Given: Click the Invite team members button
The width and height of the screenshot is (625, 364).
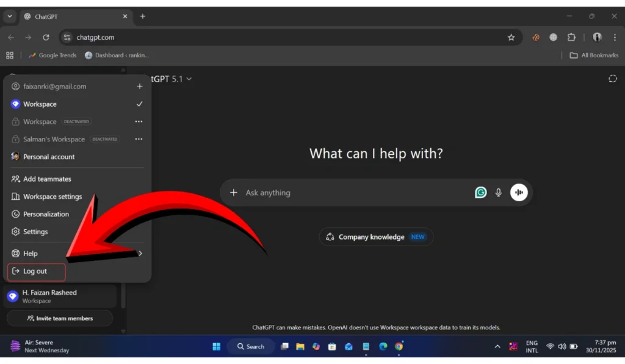Looking at the screenshot, I should tap(59, 318).
